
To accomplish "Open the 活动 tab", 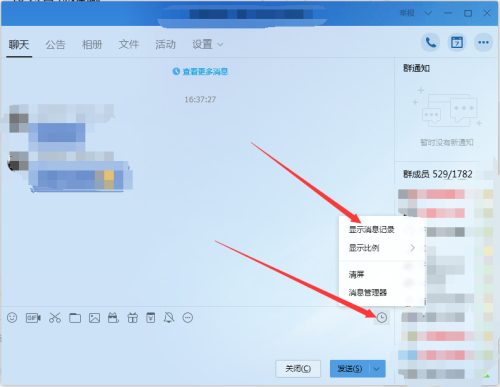I will (165, 45).
